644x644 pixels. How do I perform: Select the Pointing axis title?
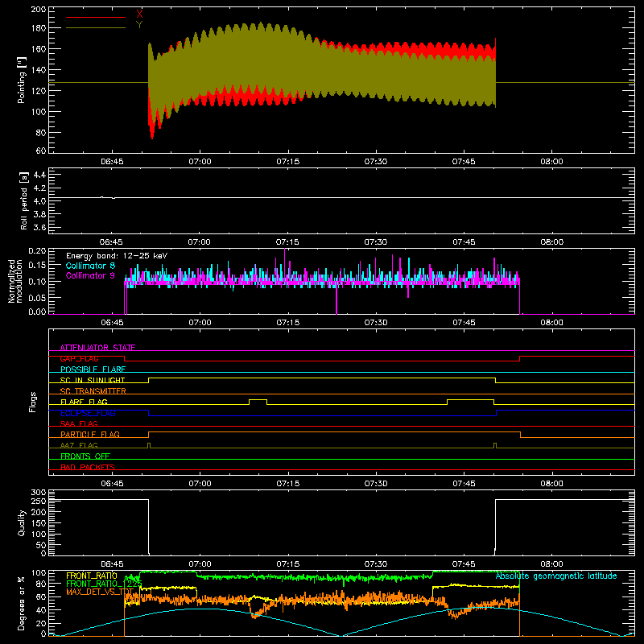[22, 80]
